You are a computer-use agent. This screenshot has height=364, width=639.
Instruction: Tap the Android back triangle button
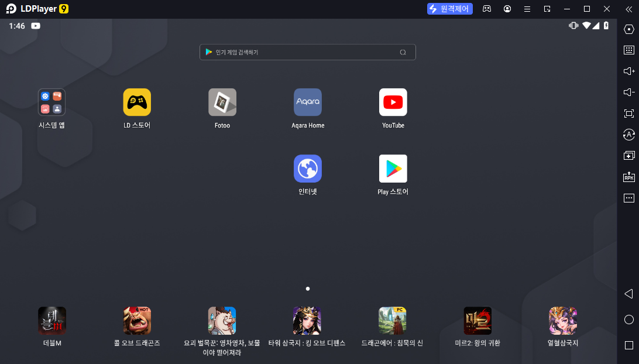point(629,294)
